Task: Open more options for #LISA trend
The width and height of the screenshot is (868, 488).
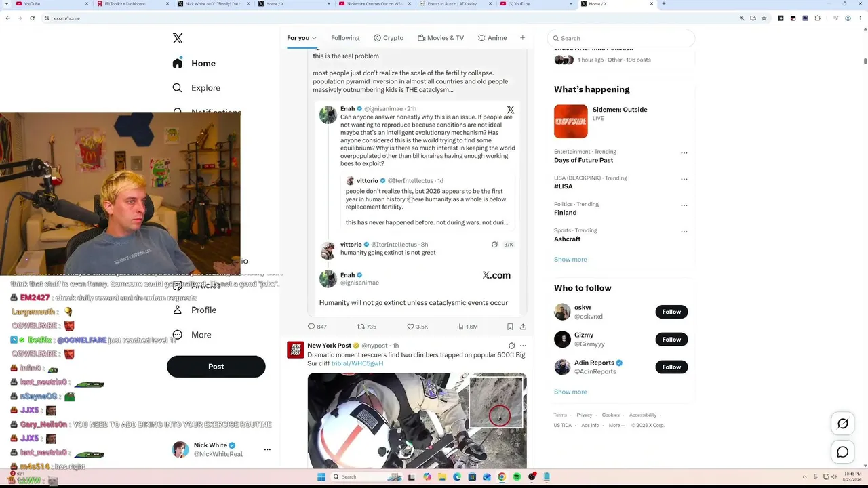Action: point(684,179)
